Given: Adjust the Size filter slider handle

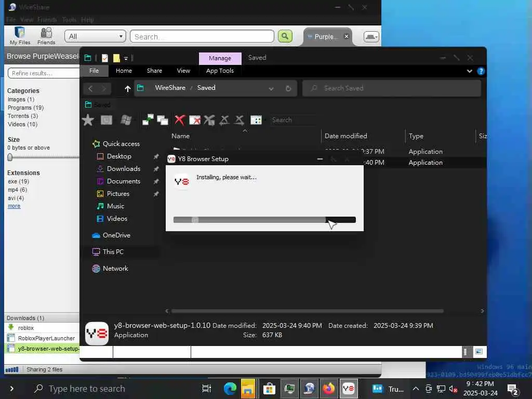Looking at the screenshot, I should pos(10,157).
